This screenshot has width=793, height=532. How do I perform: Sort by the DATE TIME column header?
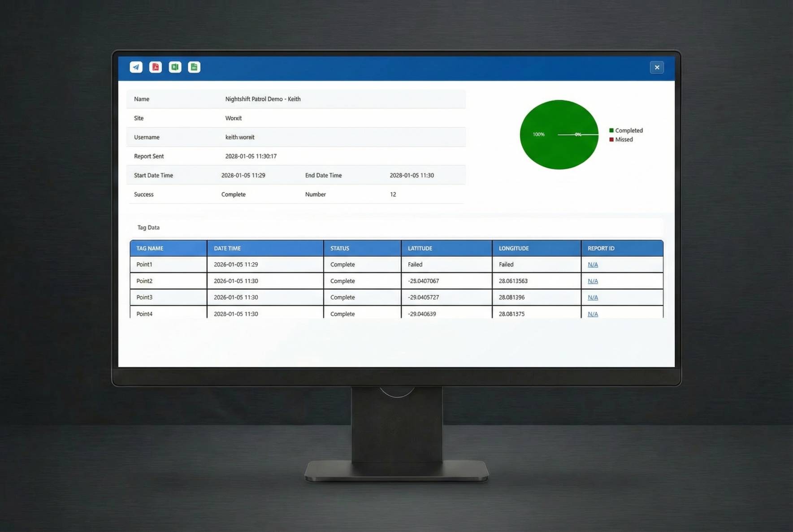point(227,248)
